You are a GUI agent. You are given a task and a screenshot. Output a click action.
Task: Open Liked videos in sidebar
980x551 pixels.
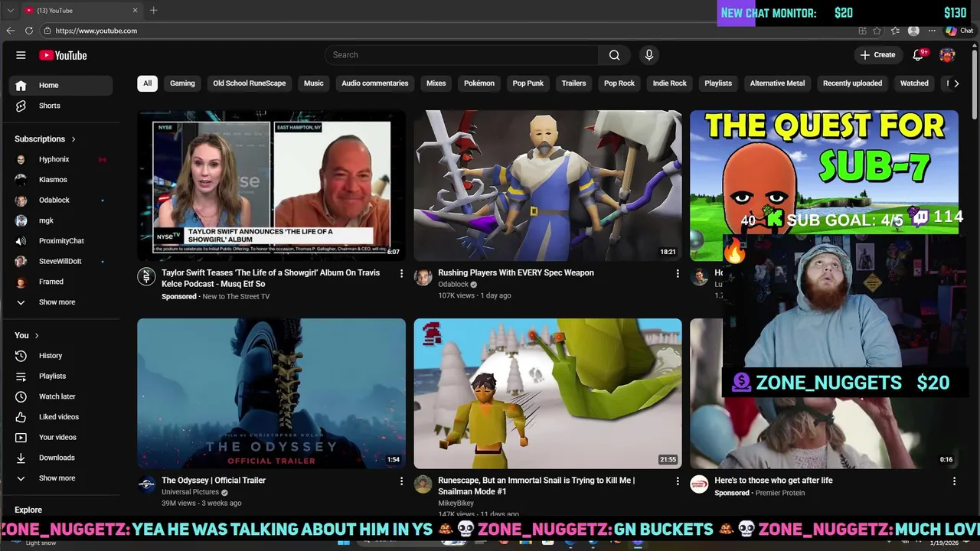coord(60,417)
